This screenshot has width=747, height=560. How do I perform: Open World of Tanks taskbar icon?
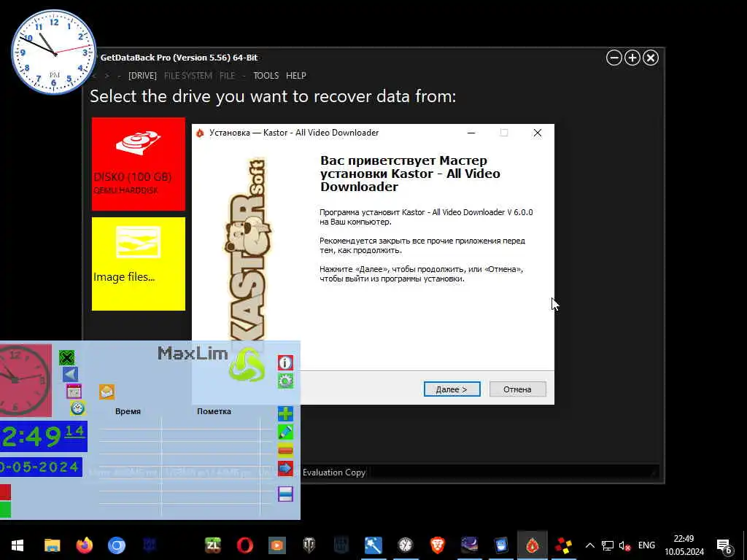click(x=309, y=545)
